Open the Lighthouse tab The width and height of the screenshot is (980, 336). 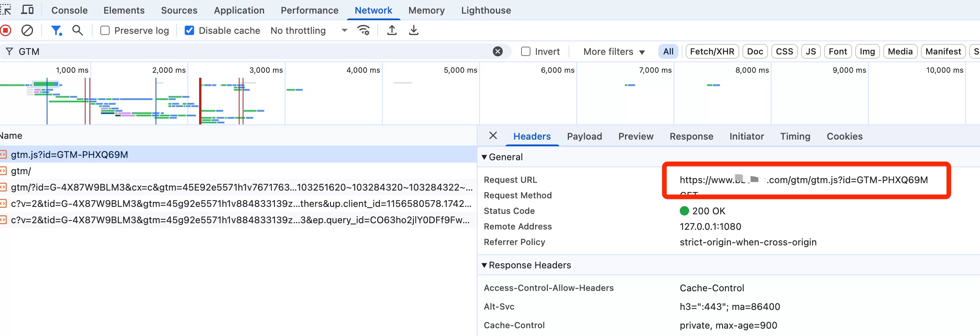486,10
